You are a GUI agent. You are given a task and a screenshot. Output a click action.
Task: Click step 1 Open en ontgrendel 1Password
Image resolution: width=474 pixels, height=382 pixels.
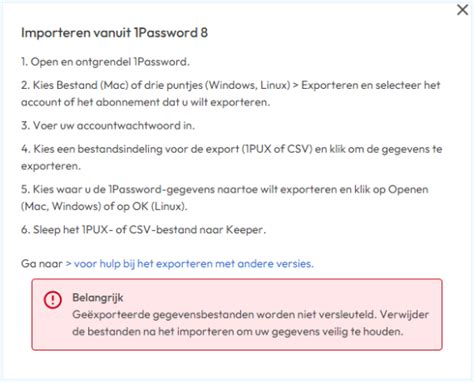point(105,62)
